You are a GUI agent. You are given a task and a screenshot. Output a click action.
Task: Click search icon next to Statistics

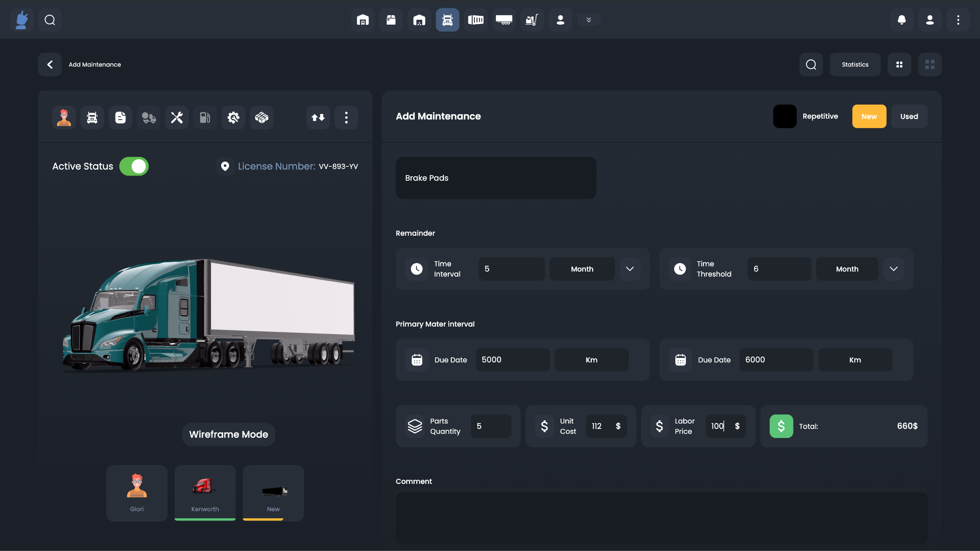[811, 65]
